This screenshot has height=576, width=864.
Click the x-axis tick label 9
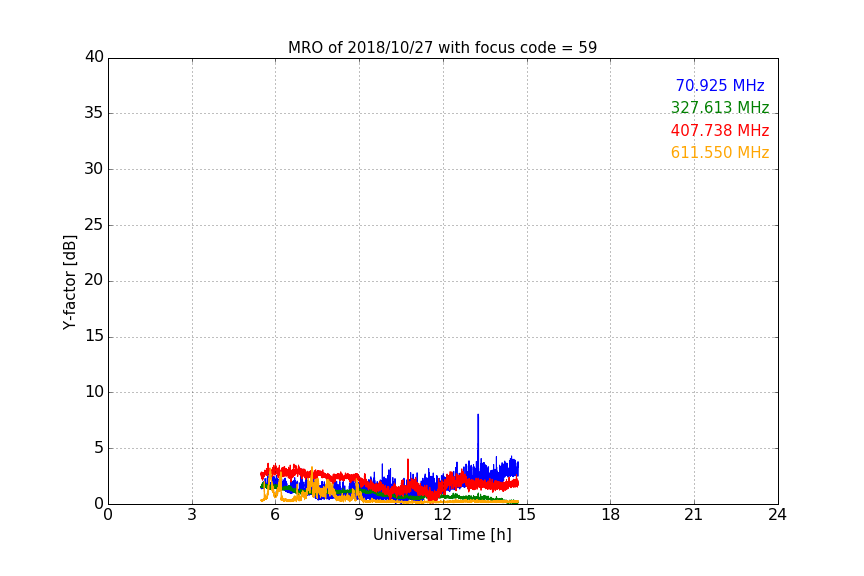359,515
